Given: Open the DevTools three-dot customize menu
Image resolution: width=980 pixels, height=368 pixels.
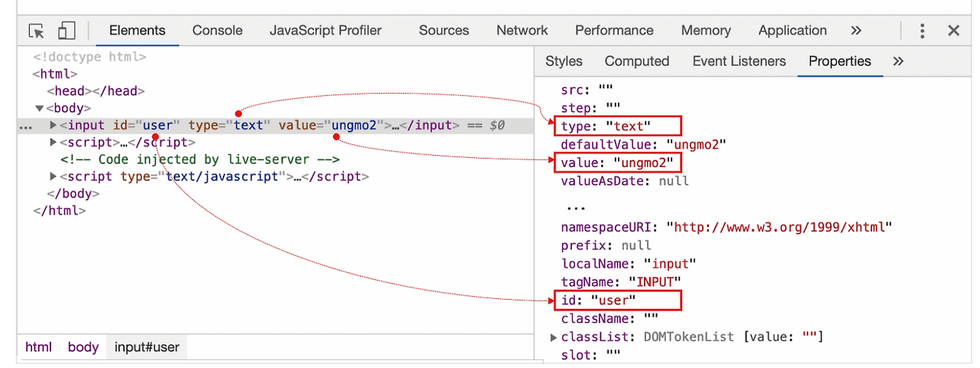Looking at the screenshot, I should click(x=923, y=31).
